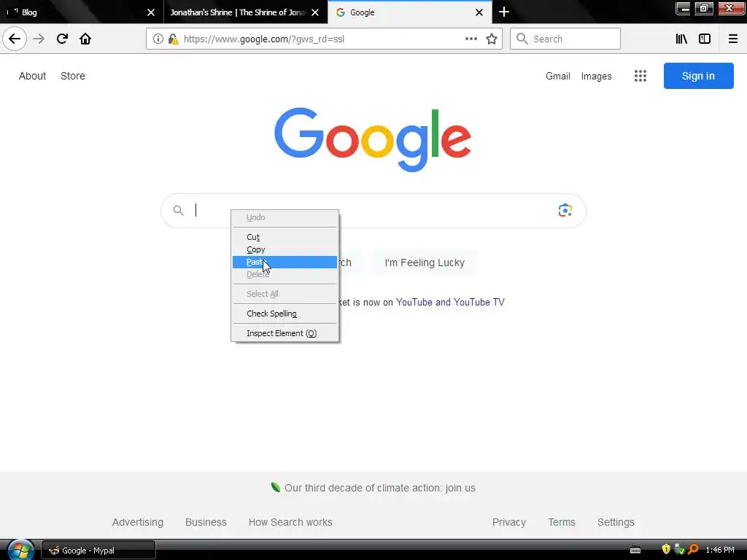Open the Gmail link

(x=558, y=76)
